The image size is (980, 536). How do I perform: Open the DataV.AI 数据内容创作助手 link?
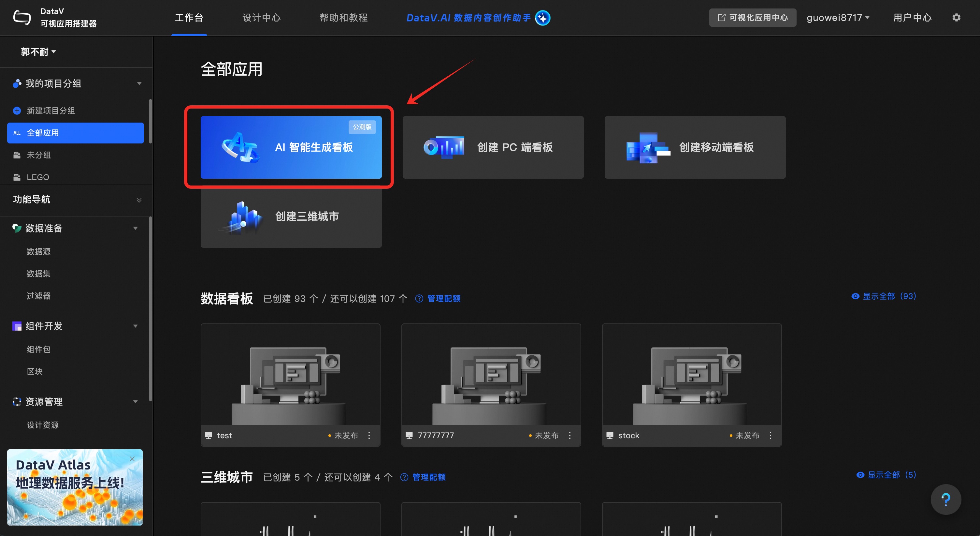(468, 18)
